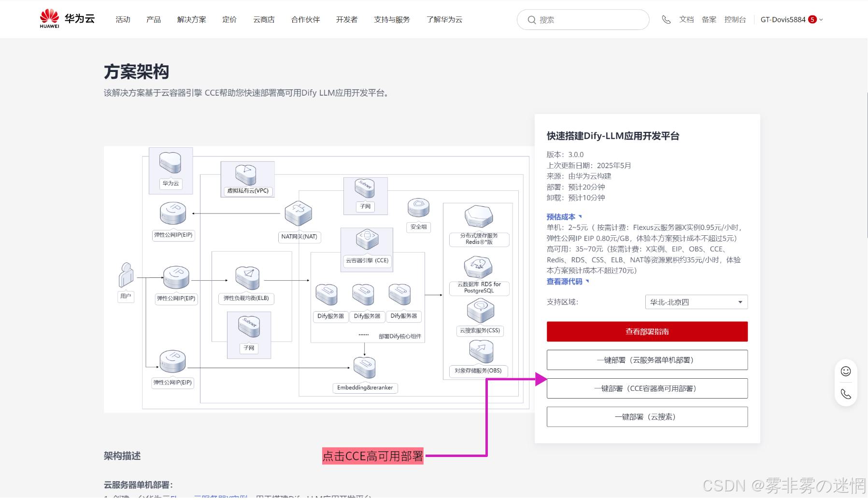Screen dimensions: 868x500
Task: Click the NAT gateway icon in diagram
Action: pos(299,214)
